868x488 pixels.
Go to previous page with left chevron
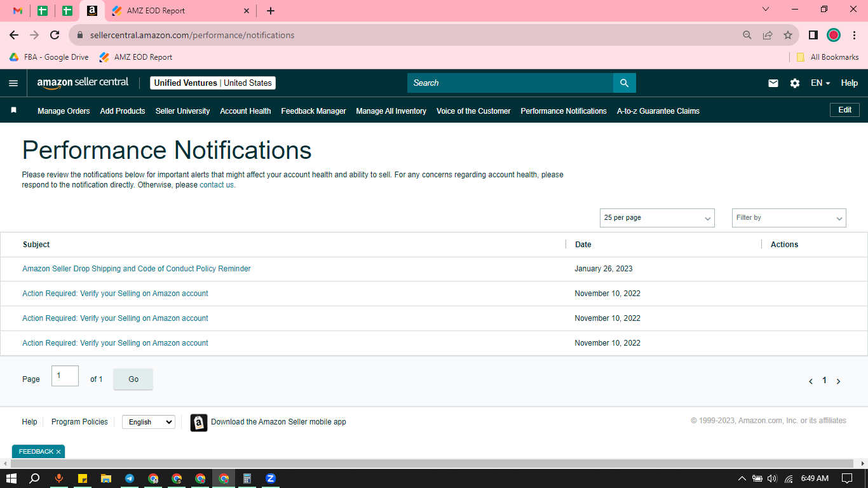coord(811,381)
